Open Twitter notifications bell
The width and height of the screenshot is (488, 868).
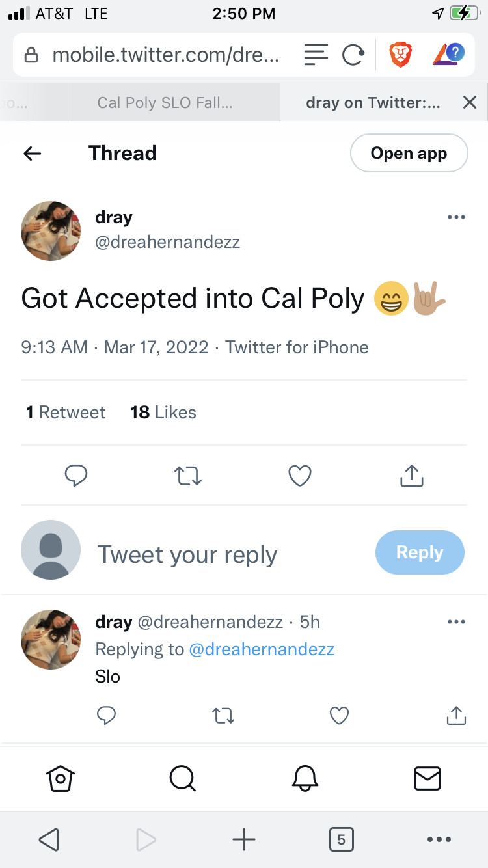305,778
